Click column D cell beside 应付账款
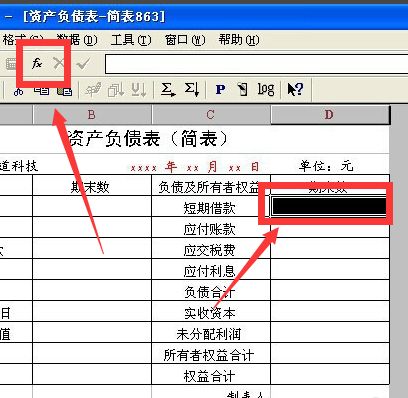Screen dimensions: 408x398 pyautogui.click(x=330, y=227)
